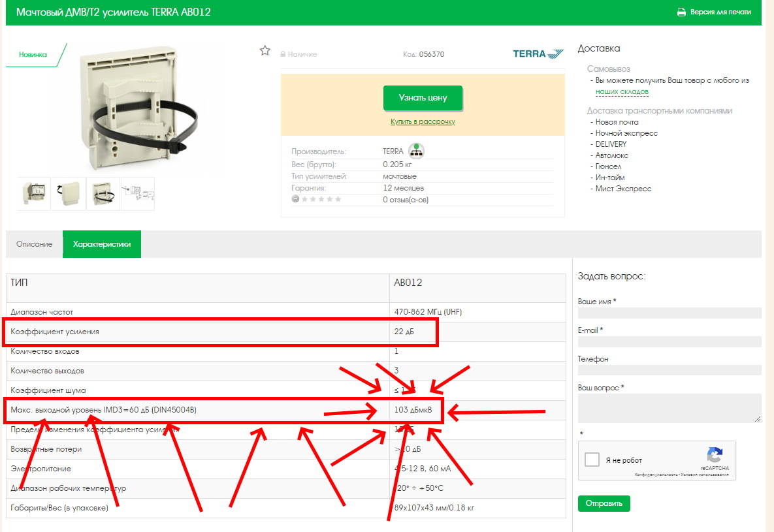Follow the наших складов link

[x=622, y=92]
